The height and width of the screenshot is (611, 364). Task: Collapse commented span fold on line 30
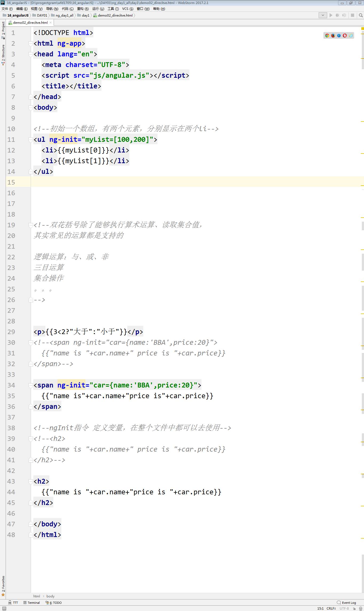(x=31, y=343)
